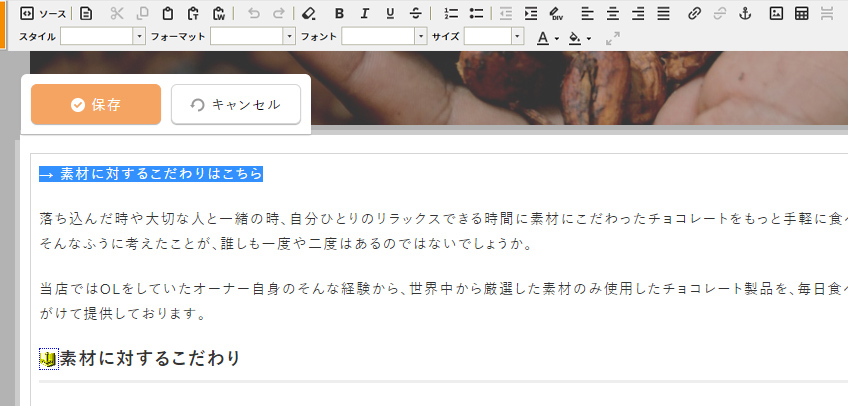Screen dimensions: 848x406
Task: Click the Paste from Word icon
Action: click(218, 13)
